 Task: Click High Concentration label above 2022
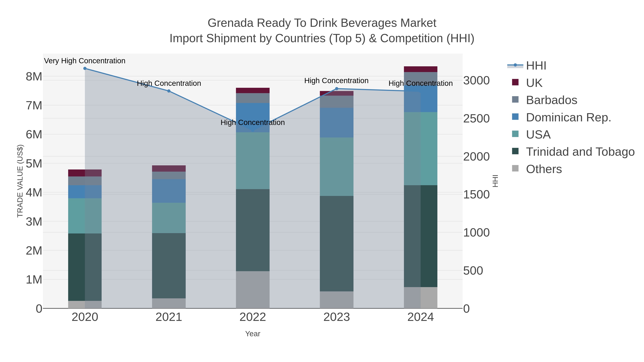coord(252,122)
